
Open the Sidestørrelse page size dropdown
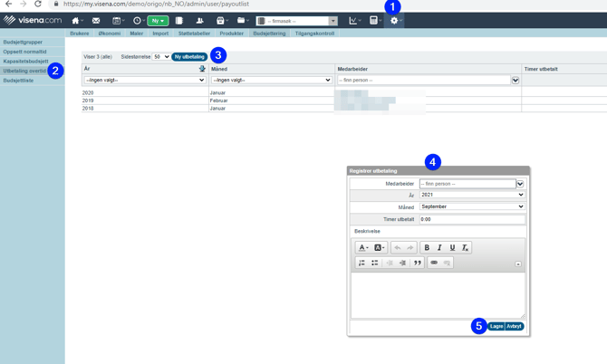[x=161, y=57]
